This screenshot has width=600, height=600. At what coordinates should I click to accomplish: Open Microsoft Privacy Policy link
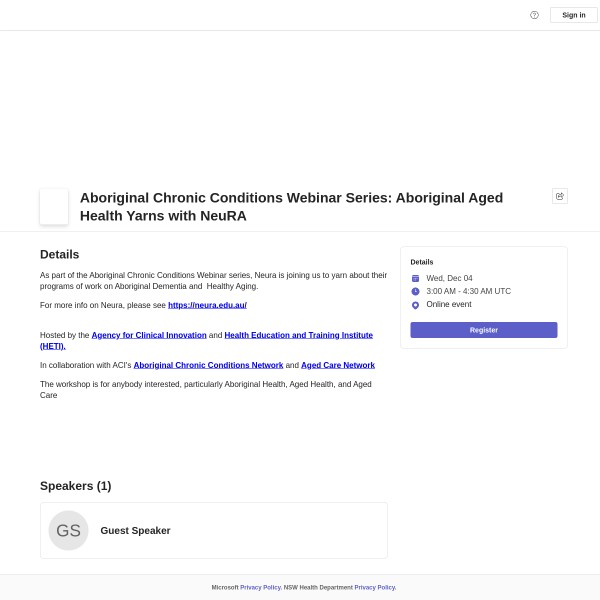click(260, 588)
